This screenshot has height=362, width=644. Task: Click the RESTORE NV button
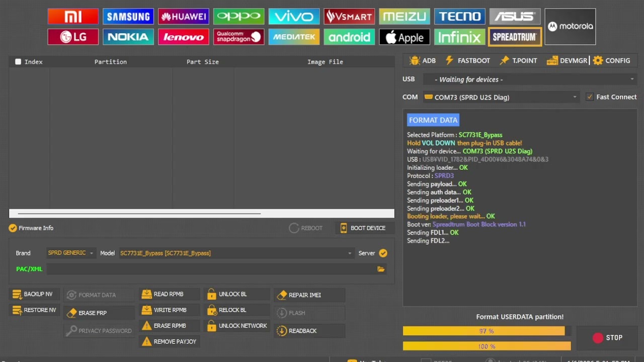click(34, 310)
